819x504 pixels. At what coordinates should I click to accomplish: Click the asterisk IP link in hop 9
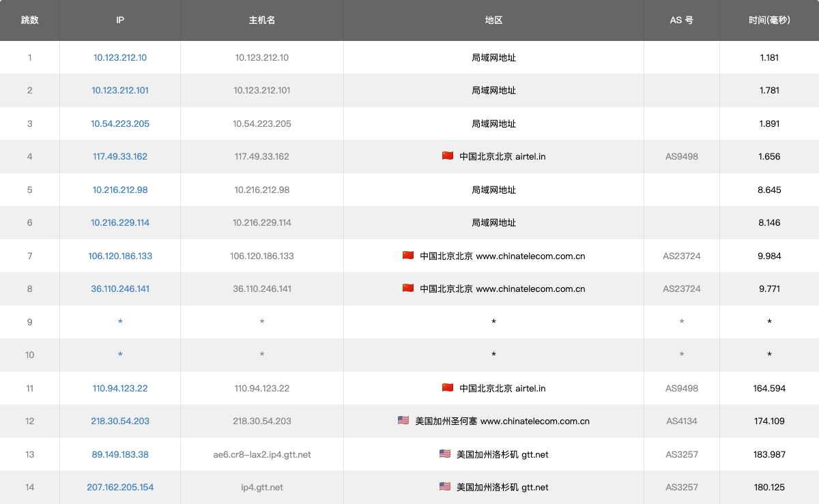[120, 322]
